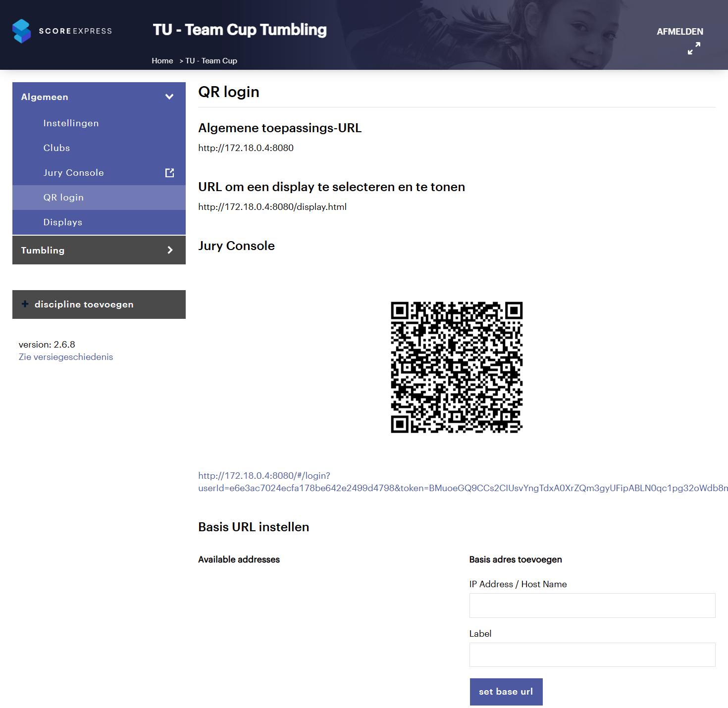Toggle fullscreen with the expand arrows icon
728x708 pixels.
coord(694,48)
